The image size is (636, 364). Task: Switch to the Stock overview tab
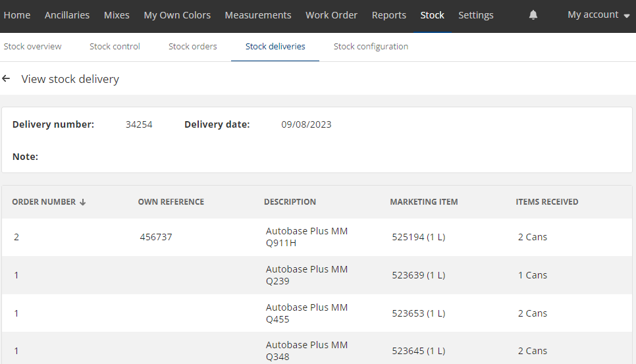tap(32, 47)
